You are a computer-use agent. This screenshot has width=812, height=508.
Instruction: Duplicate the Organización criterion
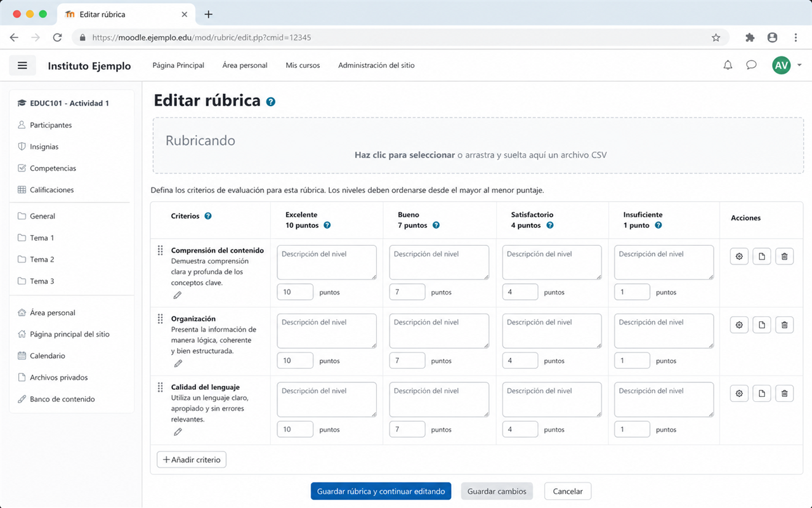tap(762, 325)
